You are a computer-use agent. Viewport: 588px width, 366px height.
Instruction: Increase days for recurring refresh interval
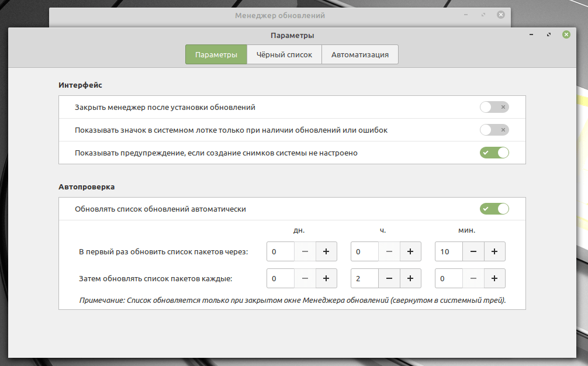[x=326, y=278]
